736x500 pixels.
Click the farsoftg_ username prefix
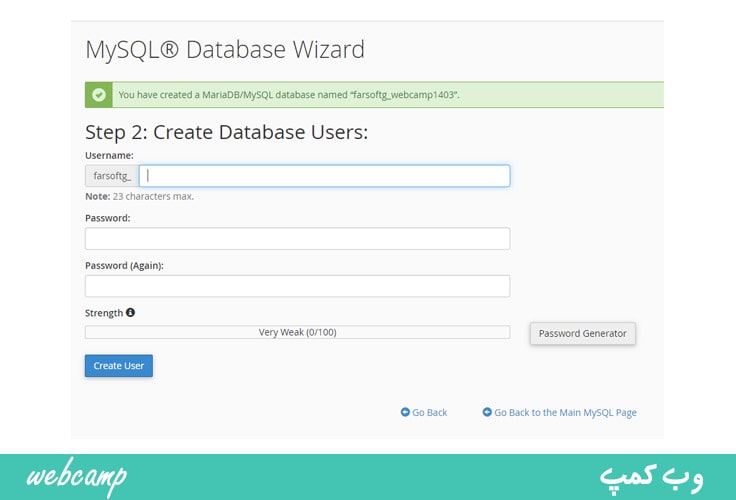click(x=112, y=176)
